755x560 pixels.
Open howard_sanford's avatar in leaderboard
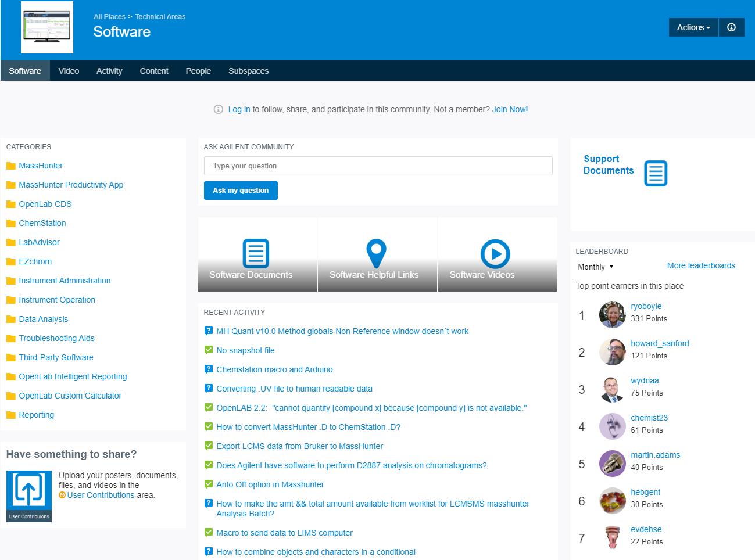click(x=612, y=352)
